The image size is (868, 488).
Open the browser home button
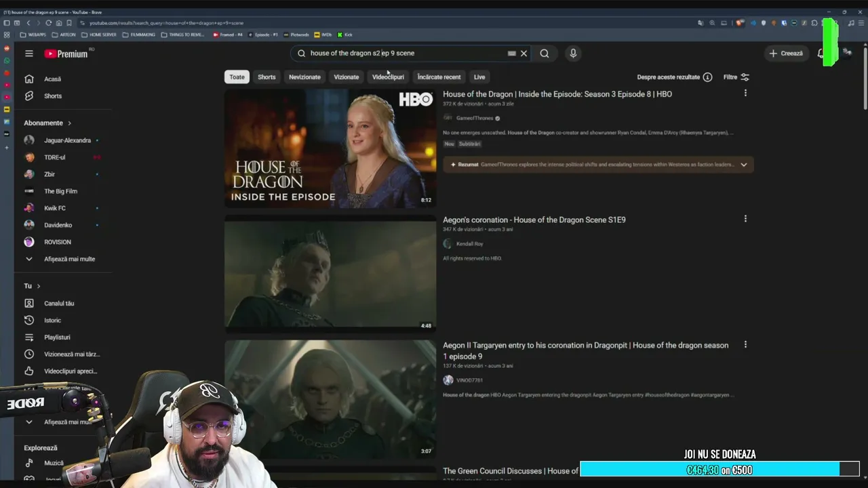pyautogui.click(x=59, y=23)
